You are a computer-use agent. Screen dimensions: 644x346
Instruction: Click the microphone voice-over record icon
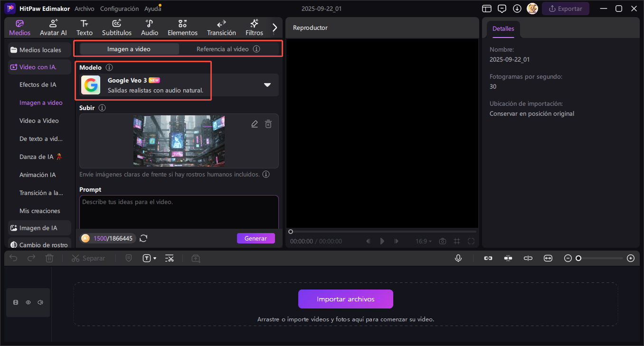point(458,258)
